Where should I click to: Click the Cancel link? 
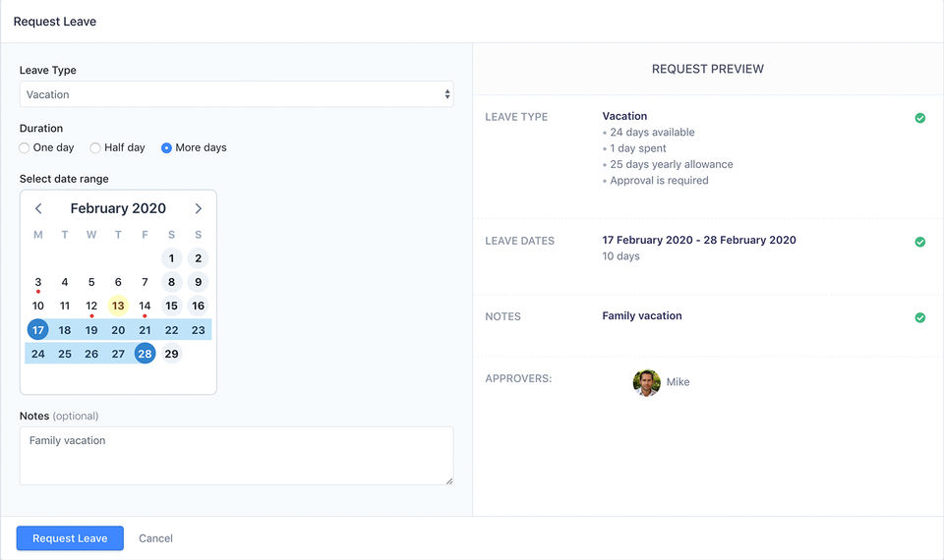pos(155,538)
